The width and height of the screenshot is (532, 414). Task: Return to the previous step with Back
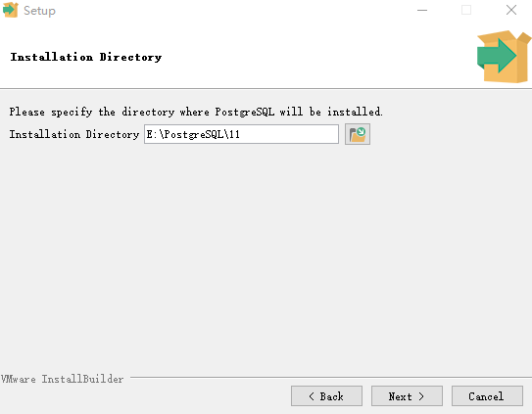coord(326,395)
